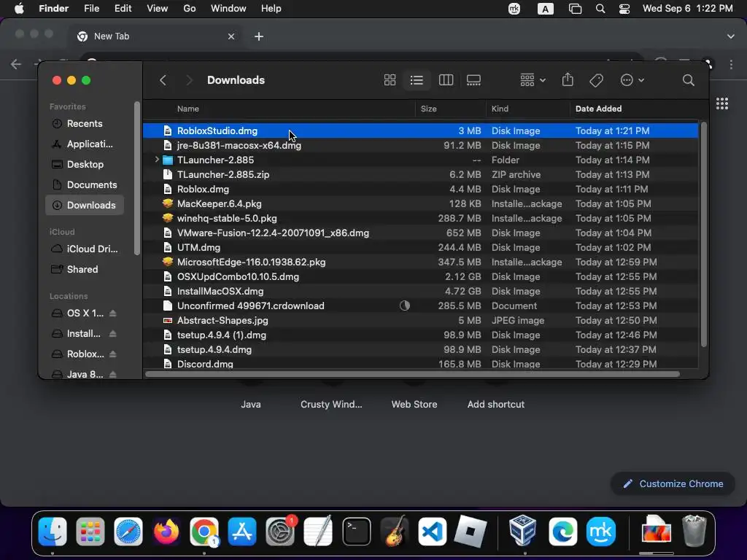Image resolution: width=747 pixels, height=560 pixels.
Task: Open Google apps grid in Chrome
Action: (721, 104)
